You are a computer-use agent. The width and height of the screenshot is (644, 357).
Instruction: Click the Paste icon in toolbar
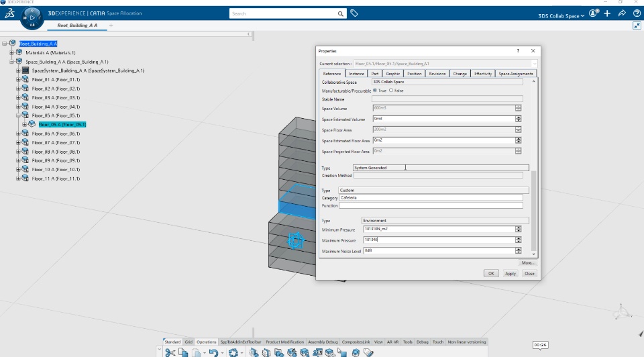197,352
